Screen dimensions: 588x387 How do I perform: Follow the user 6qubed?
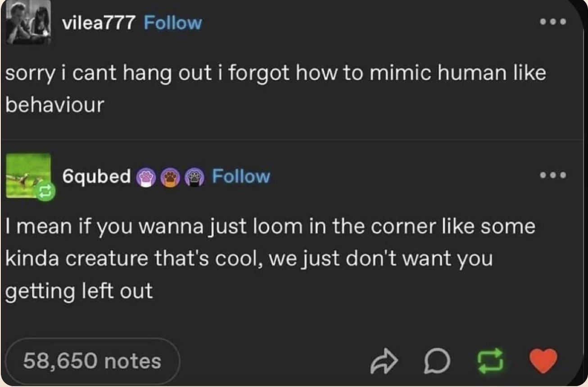coord(241,176)
